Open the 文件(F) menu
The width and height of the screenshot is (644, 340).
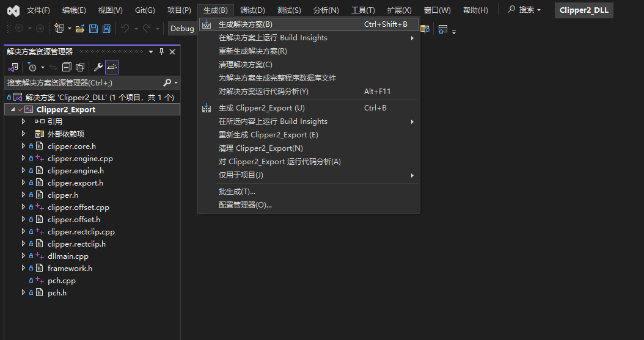[38, 10]
